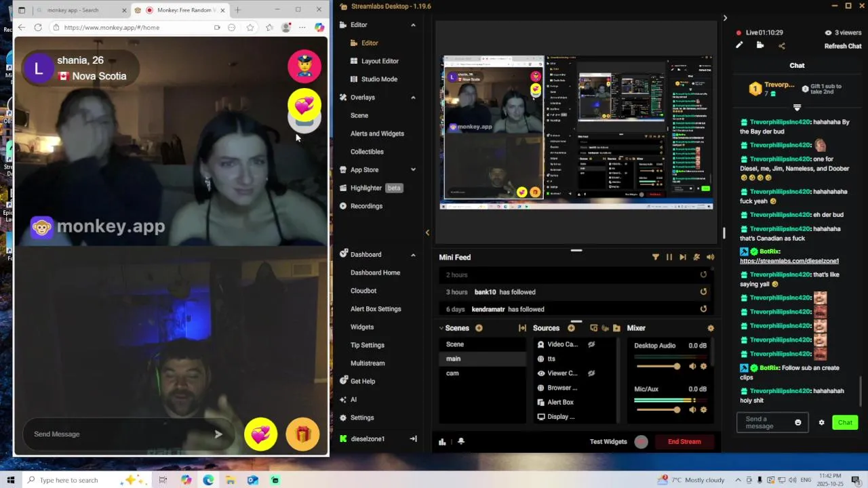Click End Stream button
This screenshot has width=868, height=488.
pos(684,442)
